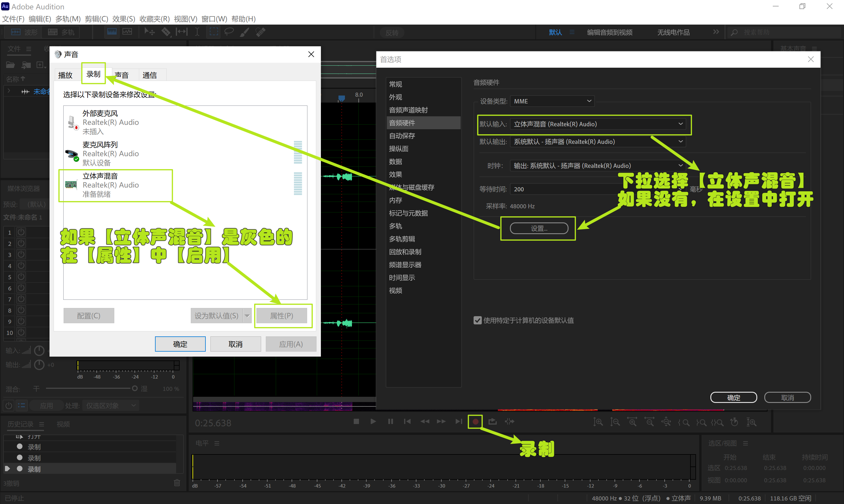Click the trash icon in History panel
The width and height of the screenshot is (844, 504).
177,483
